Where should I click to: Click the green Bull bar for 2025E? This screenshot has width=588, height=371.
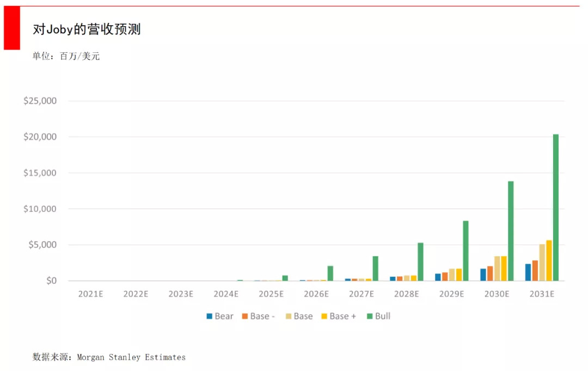pyautogui.click(x=285, y=278)
